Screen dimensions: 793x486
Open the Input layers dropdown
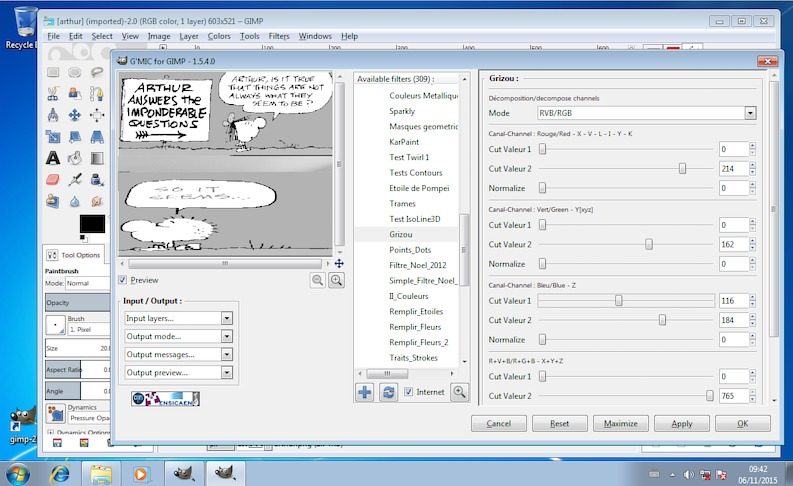[178, 318]
